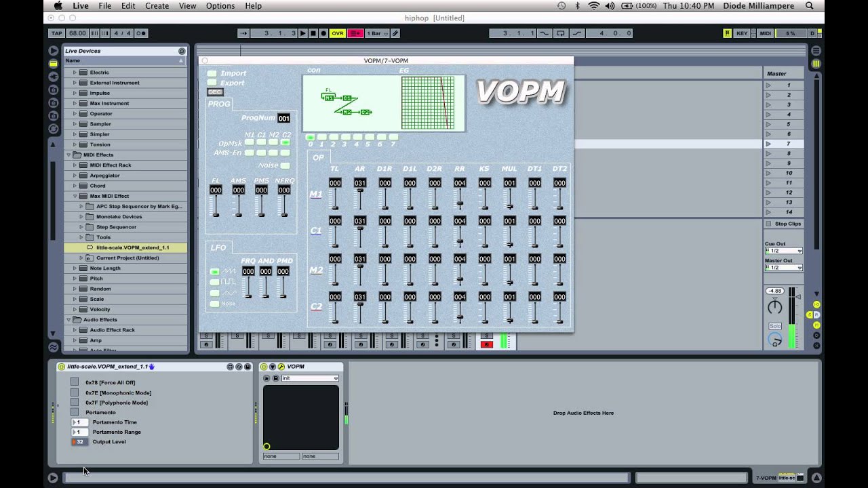The height and width of the screenshot is (488, 868).
Task: Toggle the metronome icon
Action: 141,33
